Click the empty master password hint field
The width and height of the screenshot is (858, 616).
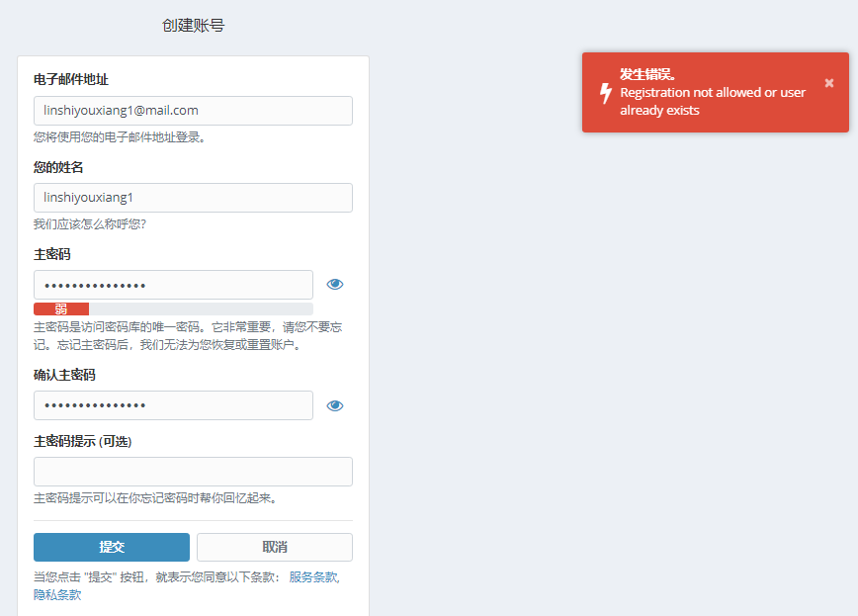[193, 472]
